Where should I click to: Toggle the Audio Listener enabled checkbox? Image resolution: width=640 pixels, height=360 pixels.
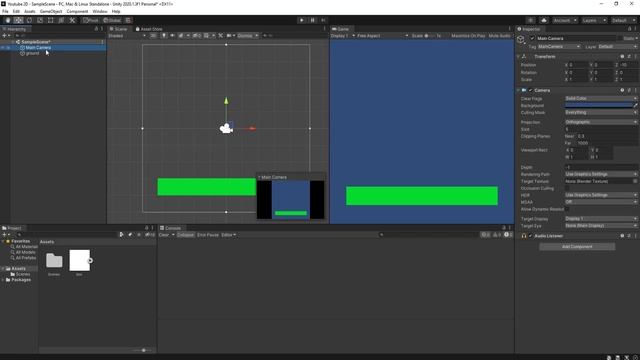click(531, 236)
